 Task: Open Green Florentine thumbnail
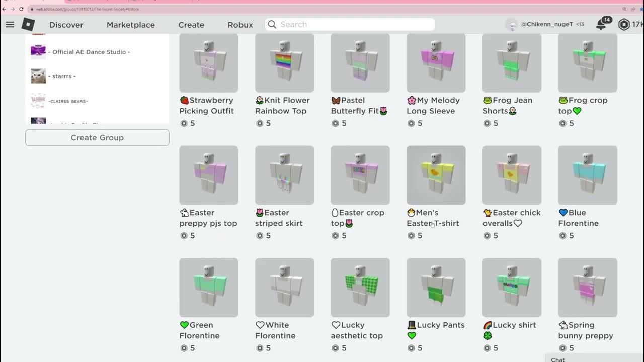pos(209,288)
